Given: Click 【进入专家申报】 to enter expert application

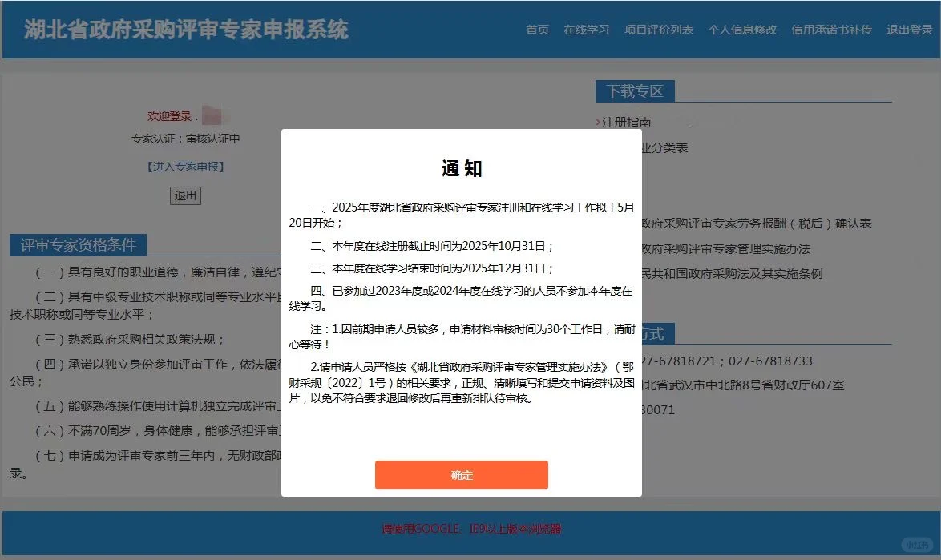Looking at the screenshot, I should point(185,167).
